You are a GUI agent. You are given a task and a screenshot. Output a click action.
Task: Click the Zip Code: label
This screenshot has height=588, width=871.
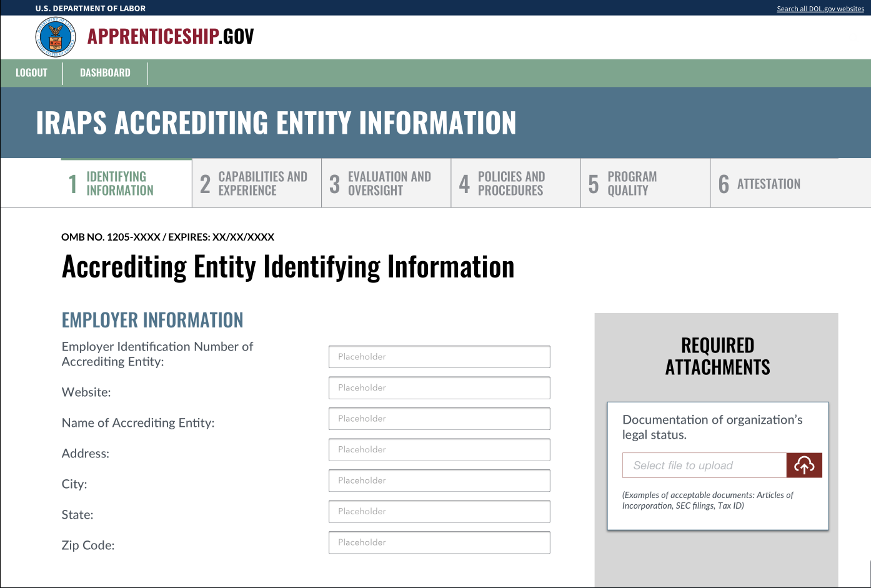pos(88,546)
